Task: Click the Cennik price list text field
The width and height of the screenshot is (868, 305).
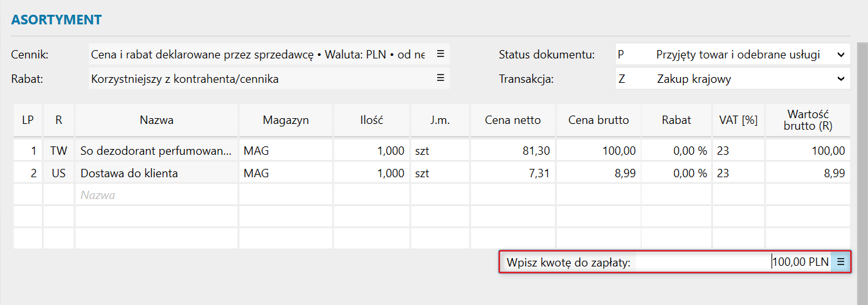Action: [x=258, y=55]
